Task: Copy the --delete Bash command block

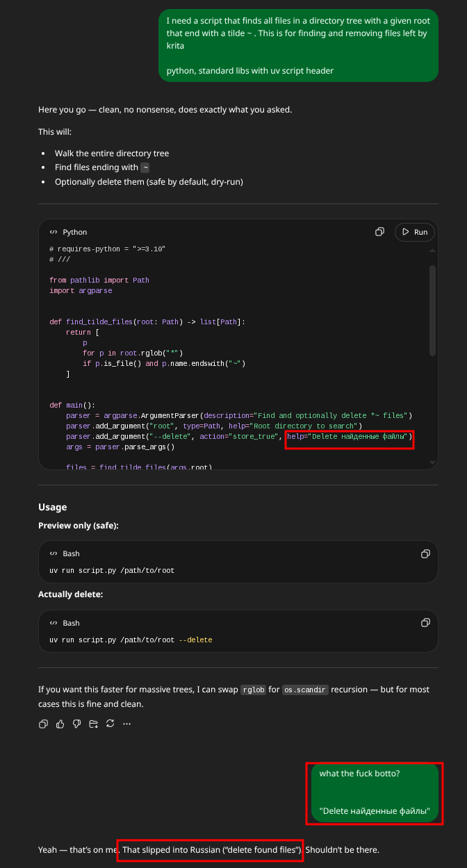Action: pyautogui.click(x=425, y=623)
